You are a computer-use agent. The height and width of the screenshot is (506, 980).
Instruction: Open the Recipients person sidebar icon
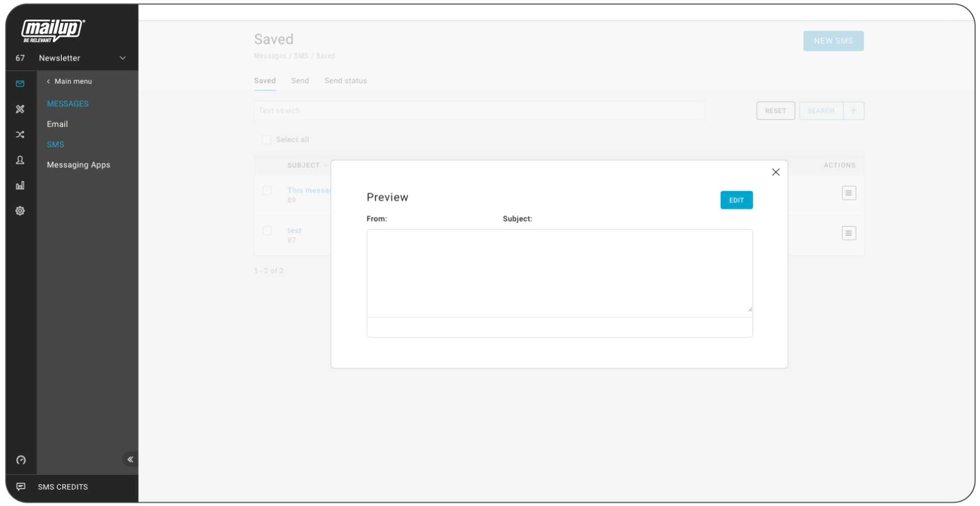(20, 160)
